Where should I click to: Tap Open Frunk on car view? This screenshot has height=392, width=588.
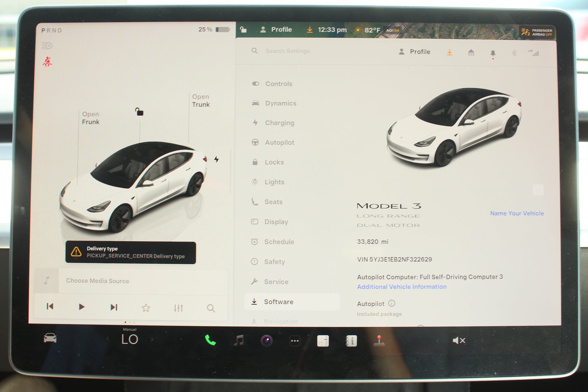pos(91,118)
